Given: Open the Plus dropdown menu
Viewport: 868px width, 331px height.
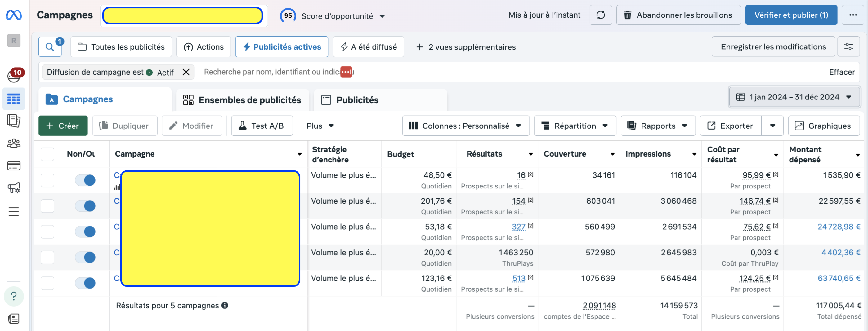Looking at the screenshot, I should click(320, 126).
